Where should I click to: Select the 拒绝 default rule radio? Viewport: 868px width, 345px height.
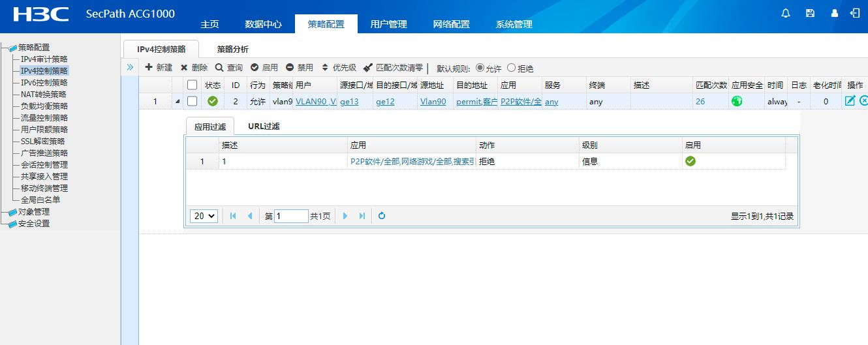pos(511,68)
